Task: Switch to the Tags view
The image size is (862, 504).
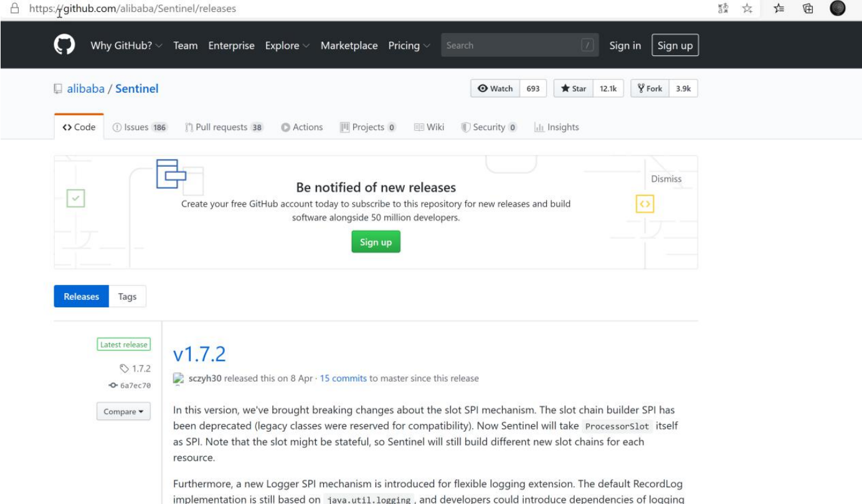Action: (127, 297)
